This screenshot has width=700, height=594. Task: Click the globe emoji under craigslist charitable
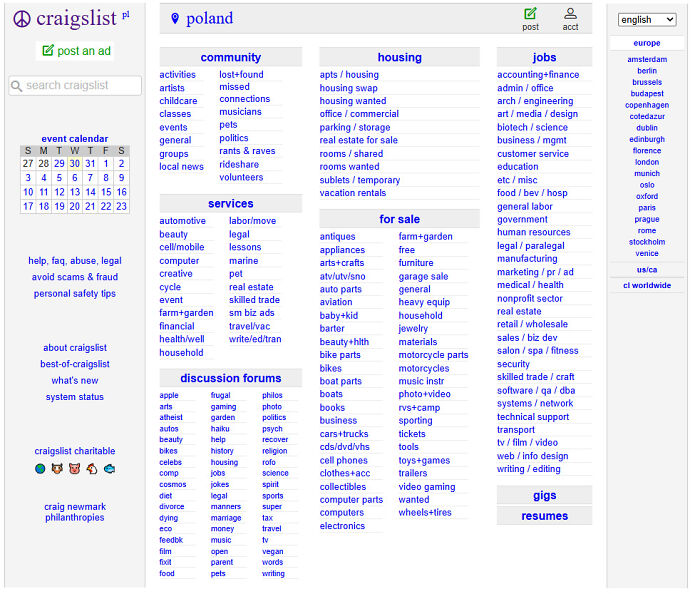[x=40, y=468]
